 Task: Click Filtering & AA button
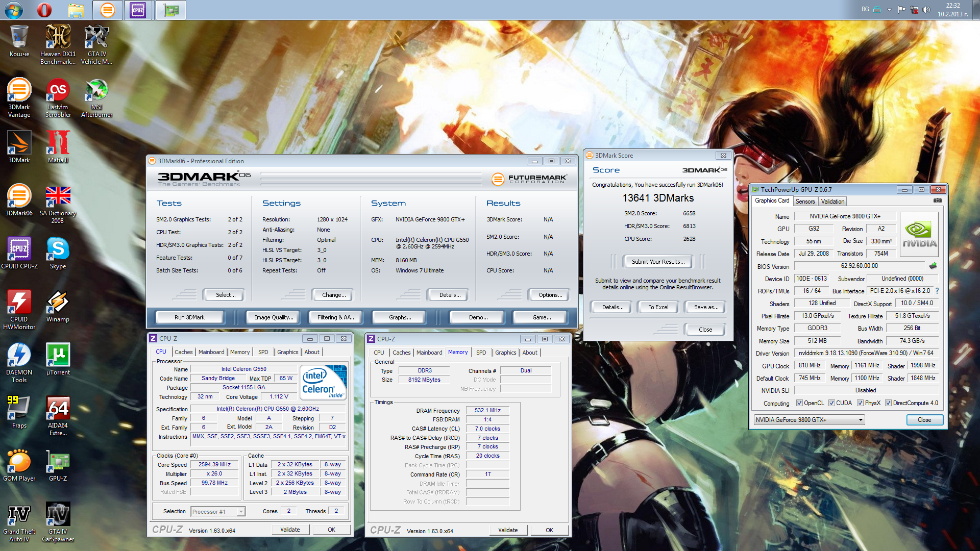(336, 317)
